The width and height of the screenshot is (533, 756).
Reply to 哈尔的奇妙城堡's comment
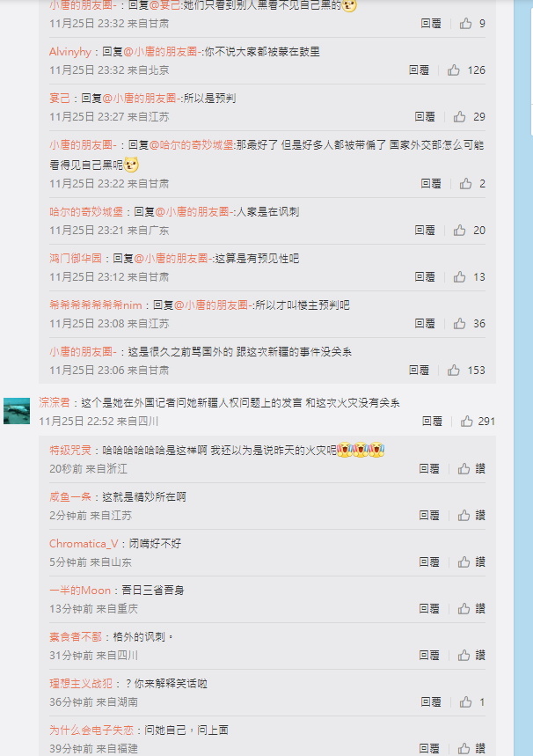click(425, 231)
